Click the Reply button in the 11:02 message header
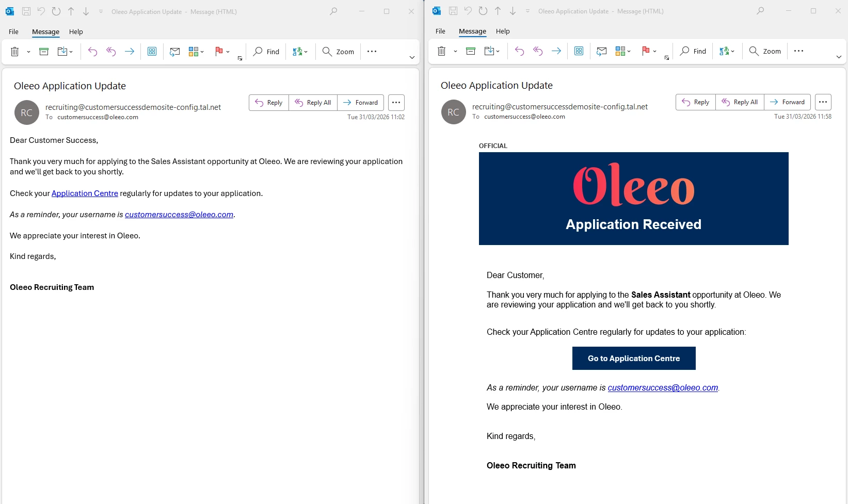Screen dimensions: 848x504 coord(269,103)
